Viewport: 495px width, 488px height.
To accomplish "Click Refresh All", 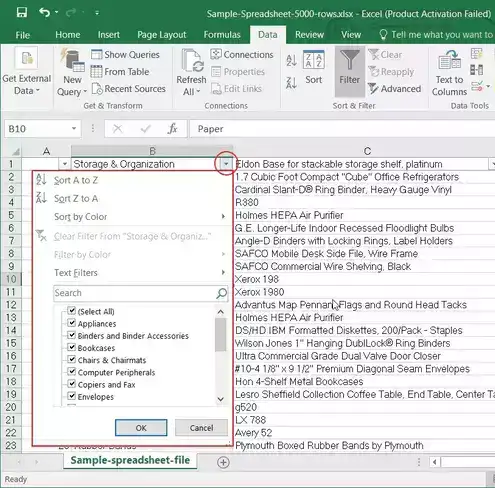I will coord(191,71).
